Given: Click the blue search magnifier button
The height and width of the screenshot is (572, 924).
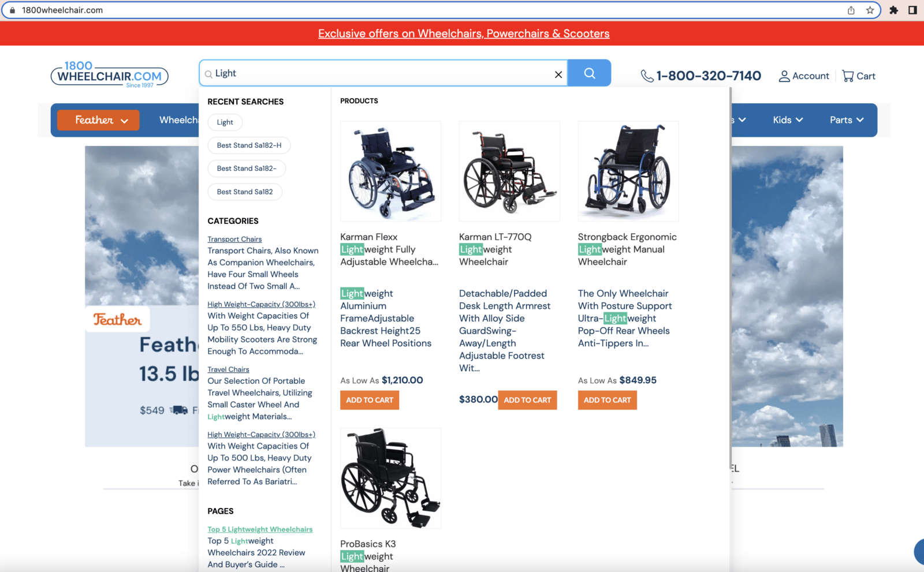Looking at the screenshot, I should (589, 73).
